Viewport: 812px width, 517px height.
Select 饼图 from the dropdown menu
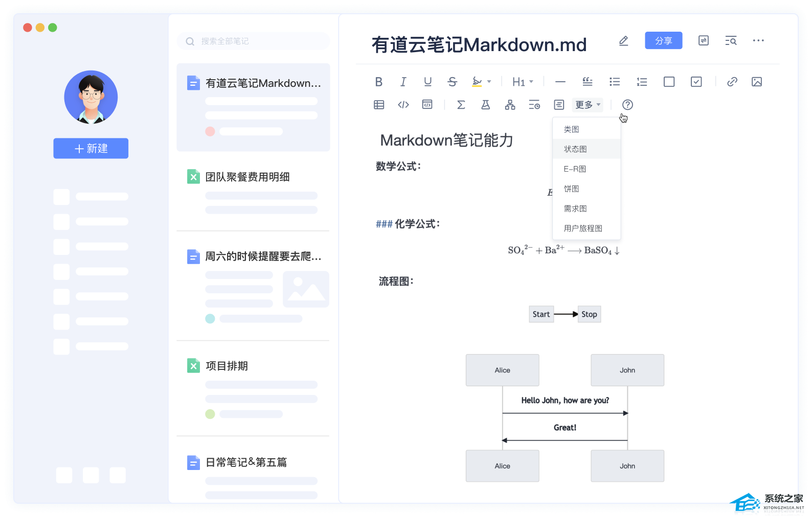coord(587,189)
